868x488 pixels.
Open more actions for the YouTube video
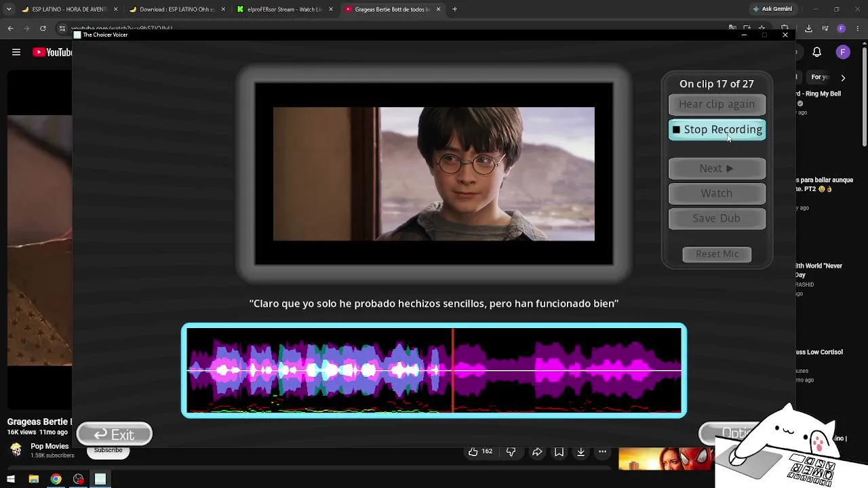(x=602, y=451)
